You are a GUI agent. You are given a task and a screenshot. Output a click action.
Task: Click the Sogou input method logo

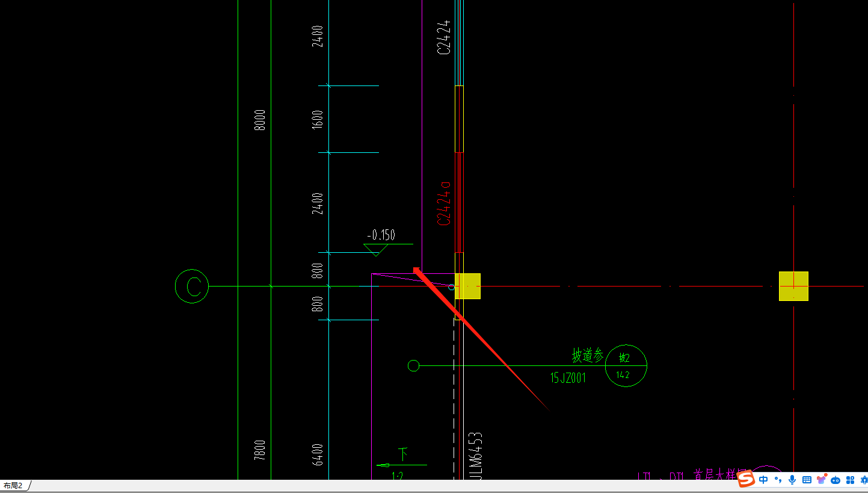[x=746, y=479]
